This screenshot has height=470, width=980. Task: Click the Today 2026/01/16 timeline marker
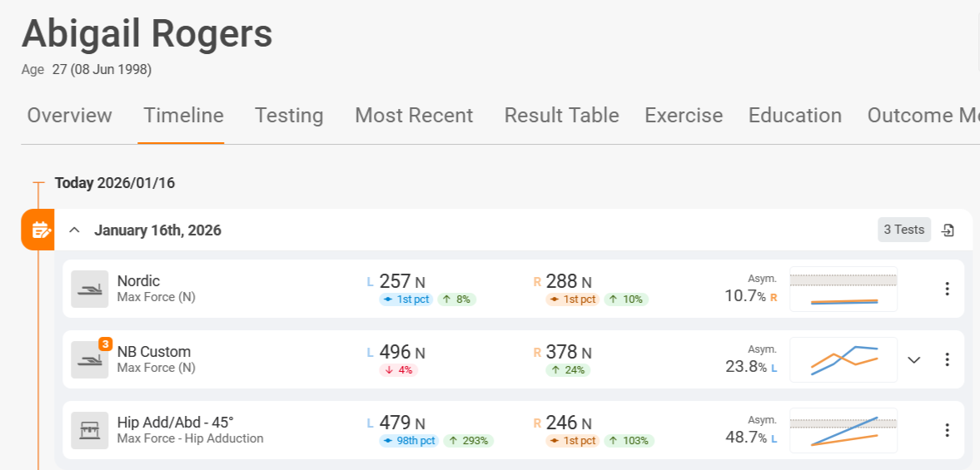point(115,183)
